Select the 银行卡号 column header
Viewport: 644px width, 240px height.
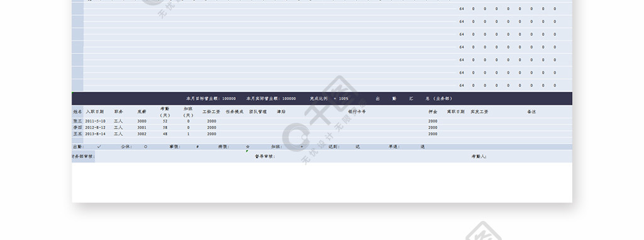357,111
